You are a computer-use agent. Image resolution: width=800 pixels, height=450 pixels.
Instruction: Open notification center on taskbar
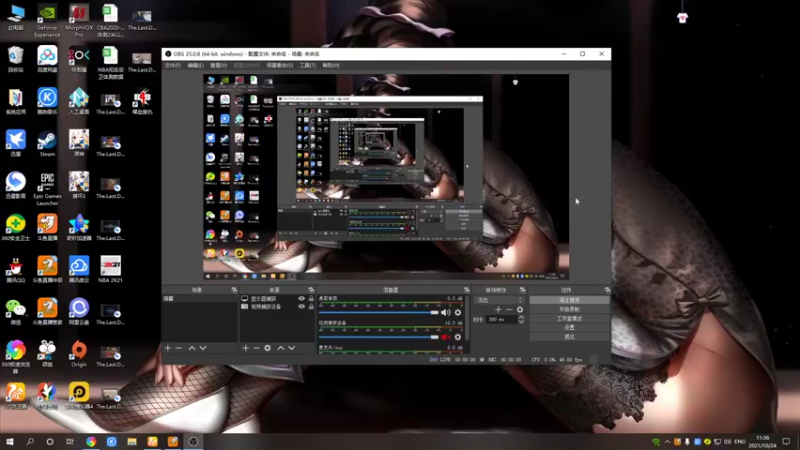[786, 441]
